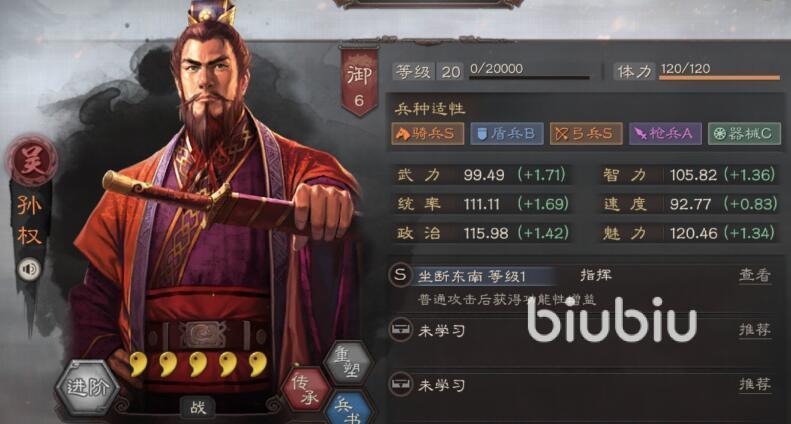This screenshot has width=791, height=424.
Task: Open the 兵书 blue hexagon button
Action: pos(349,409)
